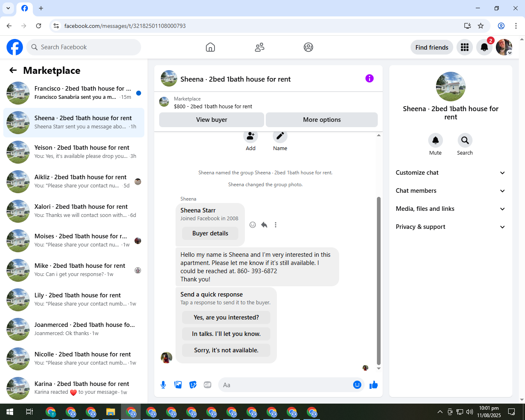
Task: Expand Customize chat section
Action: point(450,173)
